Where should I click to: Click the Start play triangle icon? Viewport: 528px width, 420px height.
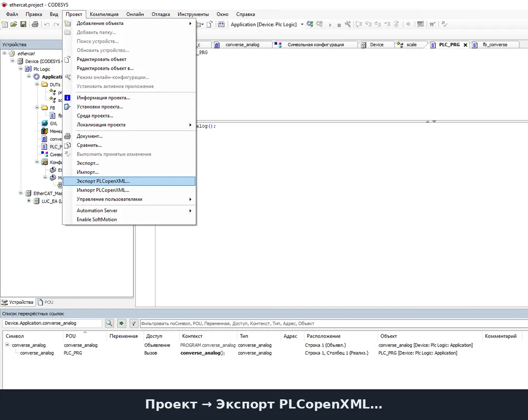pyautogui.click(x=330, y=24)
